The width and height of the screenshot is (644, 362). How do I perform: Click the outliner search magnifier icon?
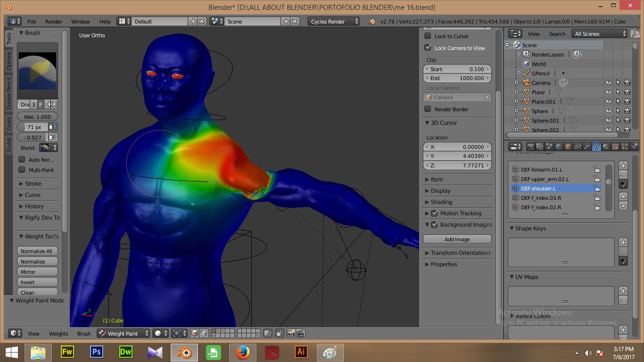[635, 33]
